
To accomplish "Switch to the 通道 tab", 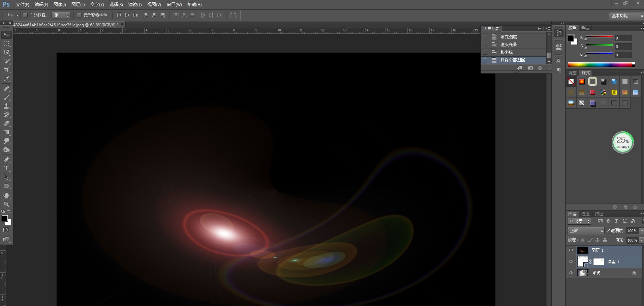I will point(586,214).
